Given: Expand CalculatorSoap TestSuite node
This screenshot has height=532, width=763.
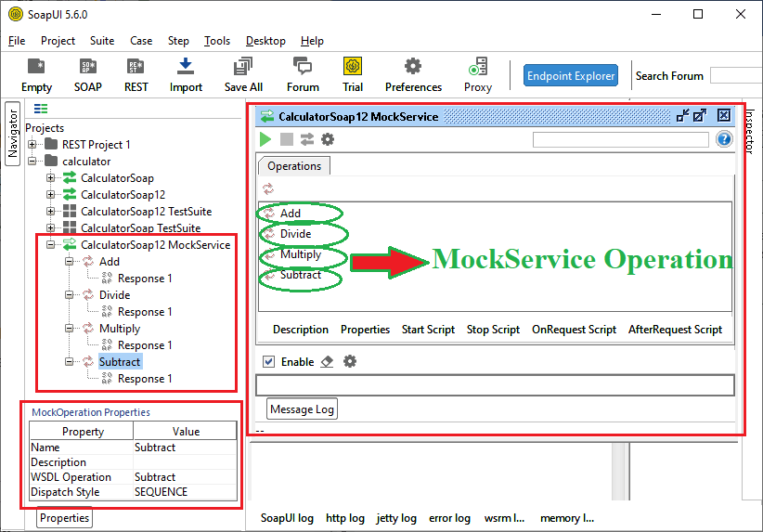Looking at the screenshot, I should pos(51,227).
